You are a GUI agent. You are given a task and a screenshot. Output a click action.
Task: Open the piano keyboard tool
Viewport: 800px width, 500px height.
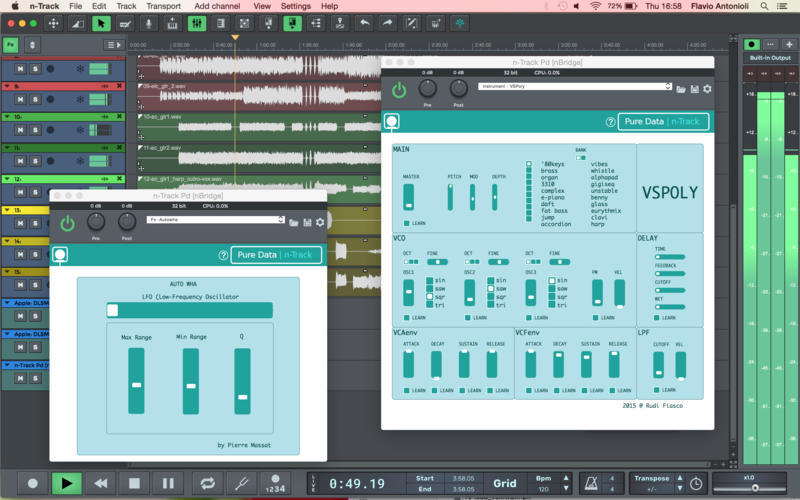pos(172,23)
